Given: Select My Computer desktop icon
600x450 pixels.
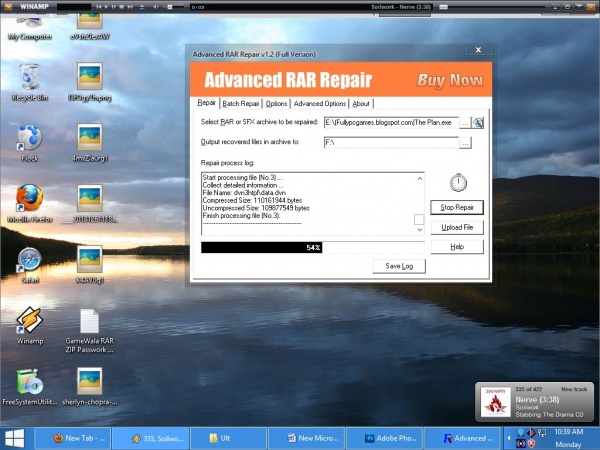Looking at the screenshot, I should 30,29.
